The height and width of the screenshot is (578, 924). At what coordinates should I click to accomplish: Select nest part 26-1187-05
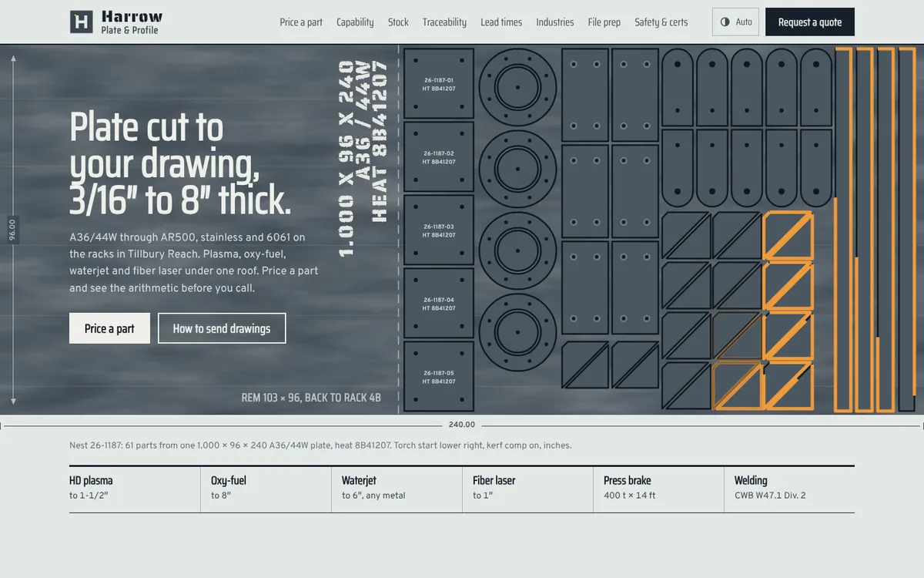pos(439,377)
